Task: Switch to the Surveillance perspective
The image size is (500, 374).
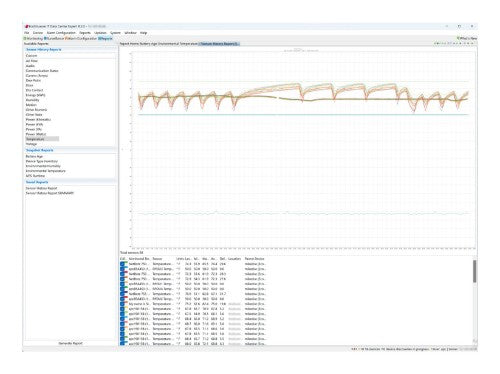Action: pyautogui.click(x=54, y=38)
